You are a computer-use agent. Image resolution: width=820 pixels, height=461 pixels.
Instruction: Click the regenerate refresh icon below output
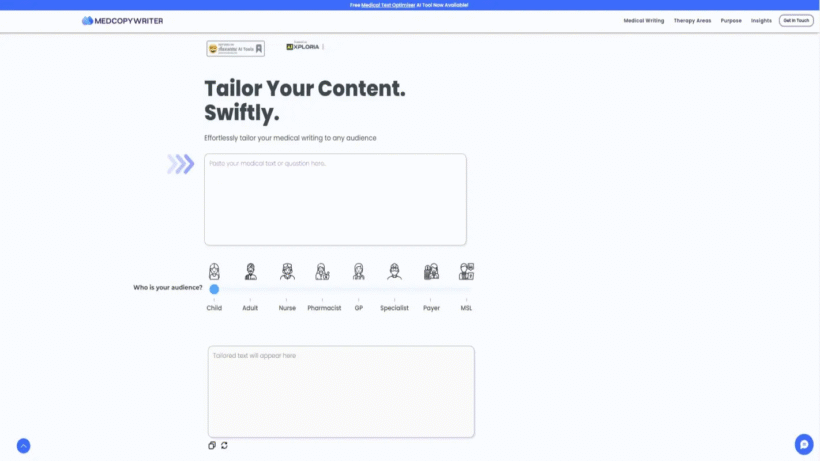224,445
